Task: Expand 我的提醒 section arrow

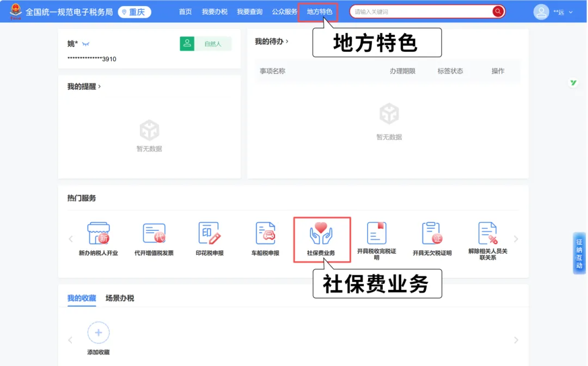Action: click(x=100, y=87)
